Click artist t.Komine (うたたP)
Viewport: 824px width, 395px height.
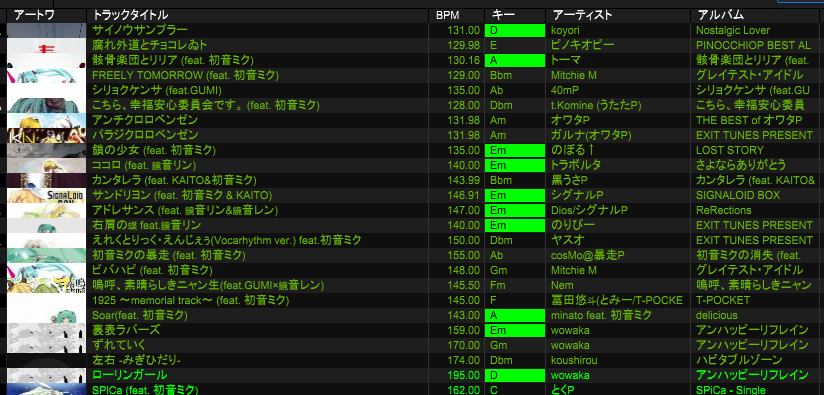pyautogui.click(x=596, y=106)
